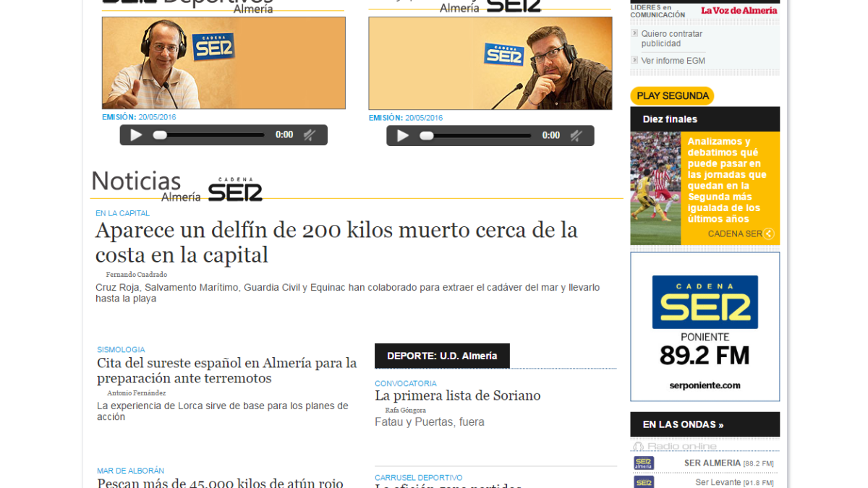This screenshot has width=868, height=488.
Task: Play the left audio player from 20/05/2016
Action: click(x=136, y=135)
